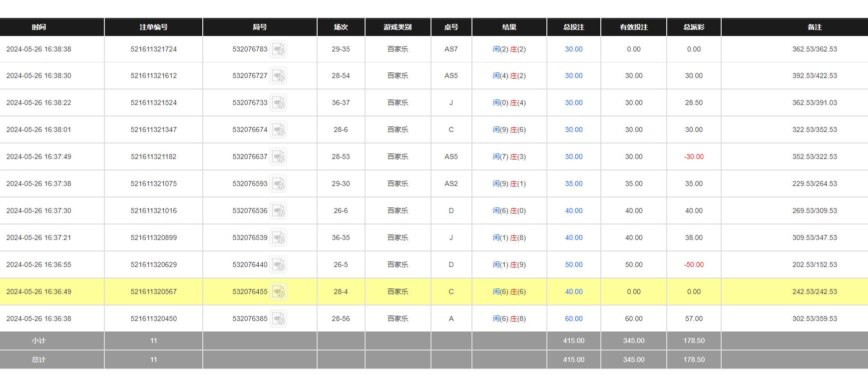Click the 时间 column header

pos(52,27)
